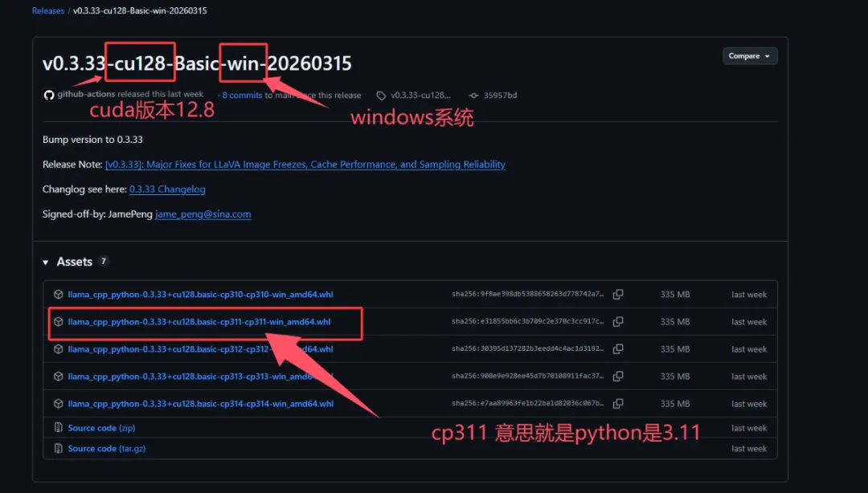Viewport: 868px width, 493px height.
Task: Click the package icon of the cp314 wheel
Action: (58, 404)
